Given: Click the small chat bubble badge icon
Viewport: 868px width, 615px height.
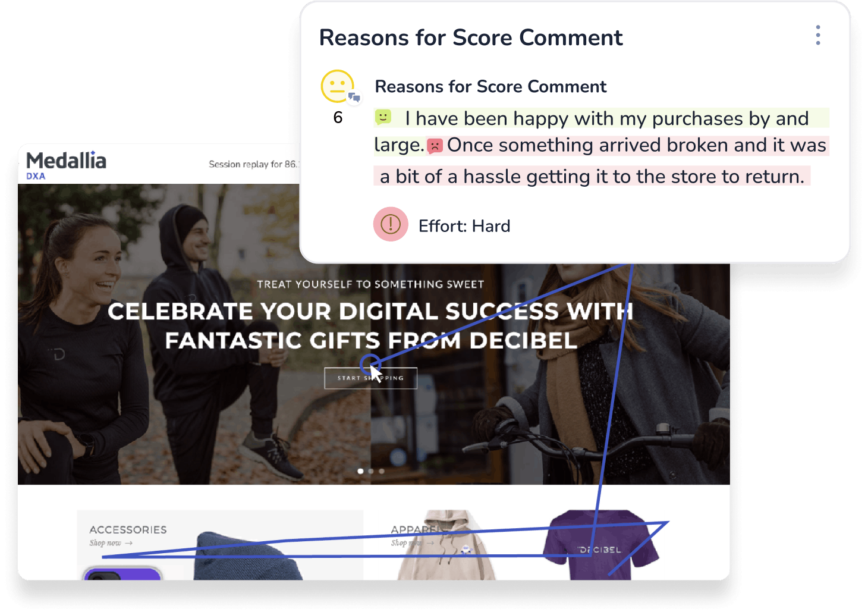Looking at the screenshot, I should 354,97.
